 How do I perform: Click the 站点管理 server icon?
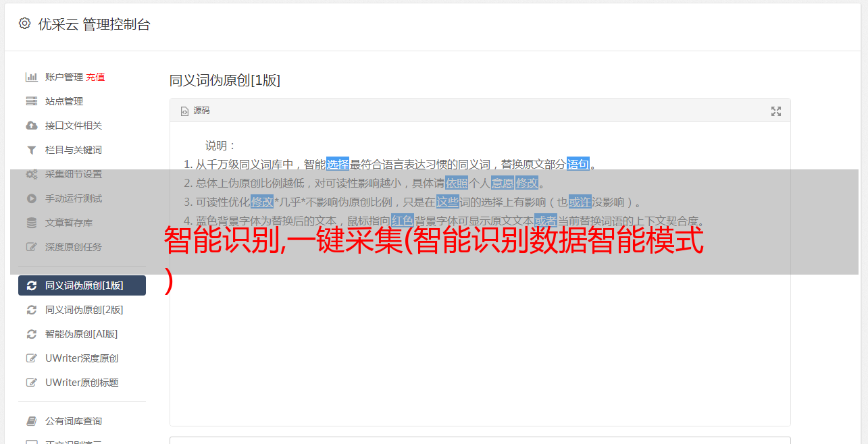pos(31,101)
